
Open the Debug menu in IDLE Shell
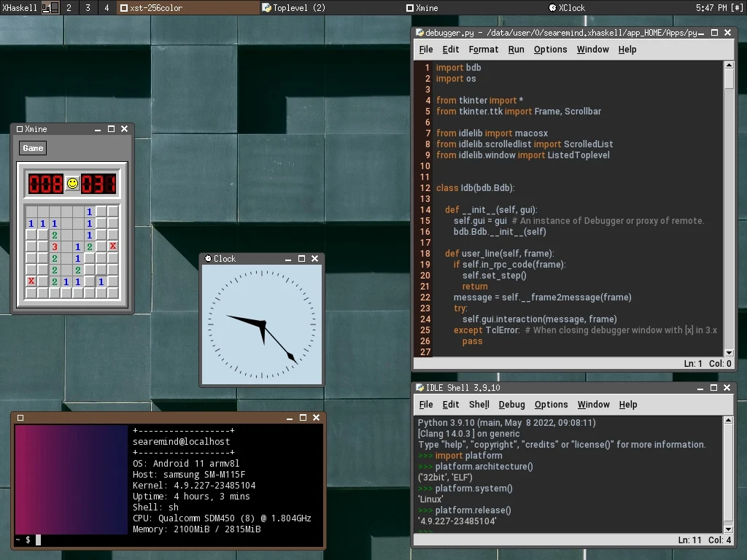click(x=511, y=404)
